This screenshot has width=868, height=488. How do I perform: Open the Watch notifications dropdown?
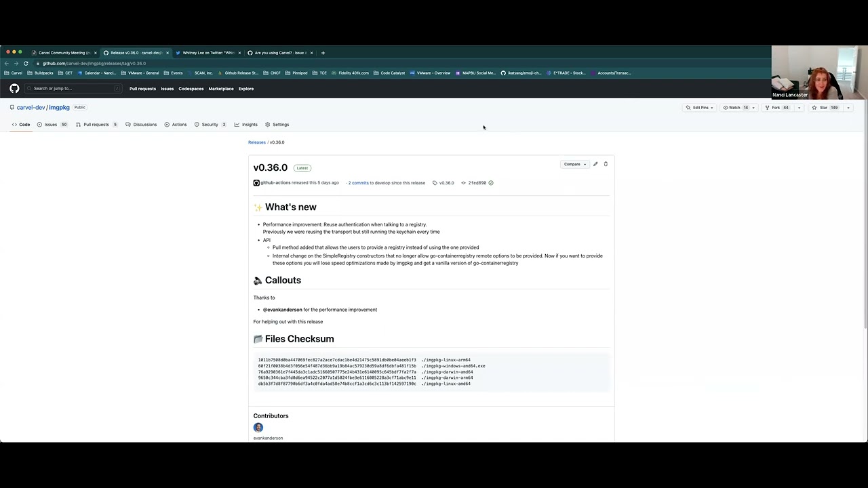point(738,108)
